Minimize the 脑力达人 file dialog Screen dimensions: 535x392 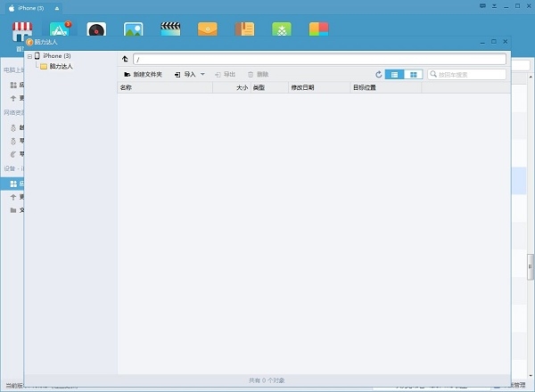point(482,42)
